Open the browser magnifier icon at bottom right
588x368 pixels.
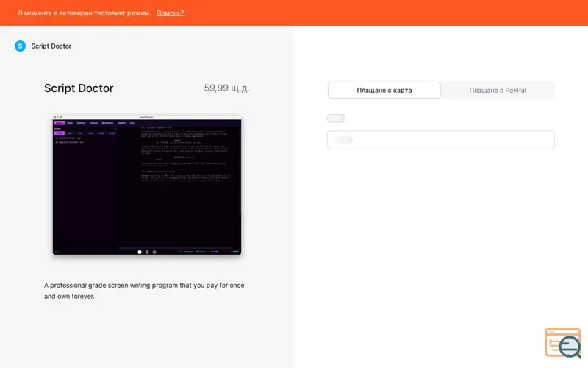click(564, 343)
